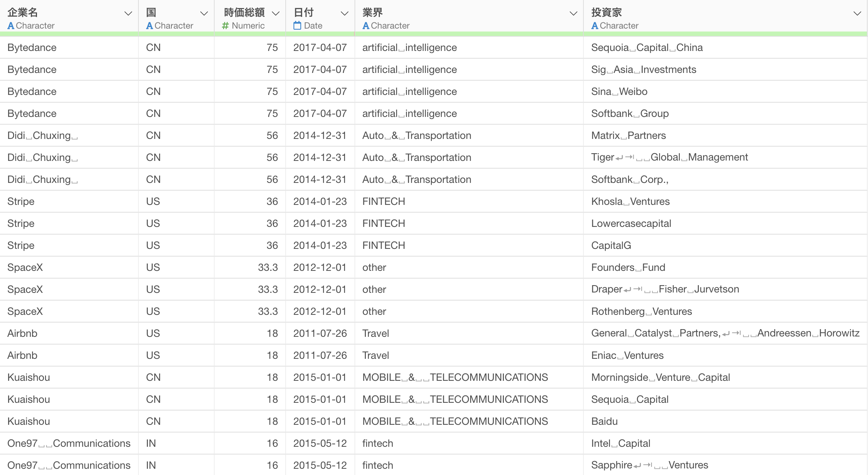868x475 pixels.
Task: Click 2017-04-07 date in Sina Weibo row
Action: point(320,92)
